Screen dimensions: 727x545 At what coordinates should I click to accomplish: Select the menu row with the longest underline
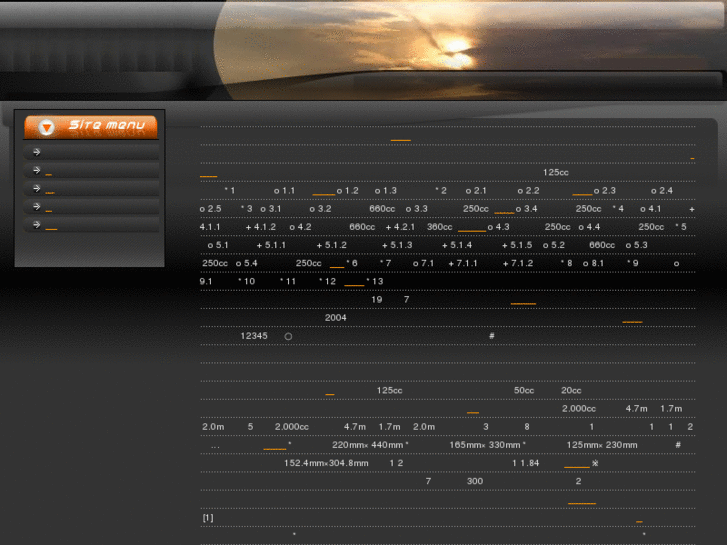coord(91,225)
